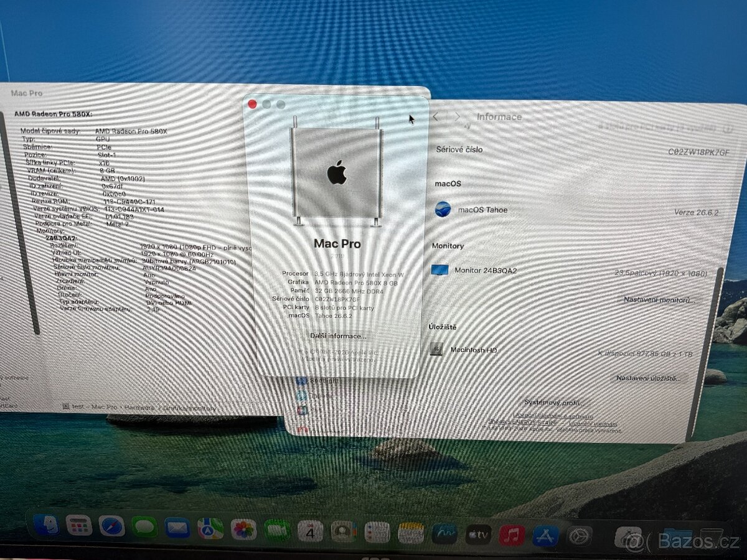Click the Model čipové sady row
Image resolution: width=747 pixels, height=560 pixels.
click(93, 131)
